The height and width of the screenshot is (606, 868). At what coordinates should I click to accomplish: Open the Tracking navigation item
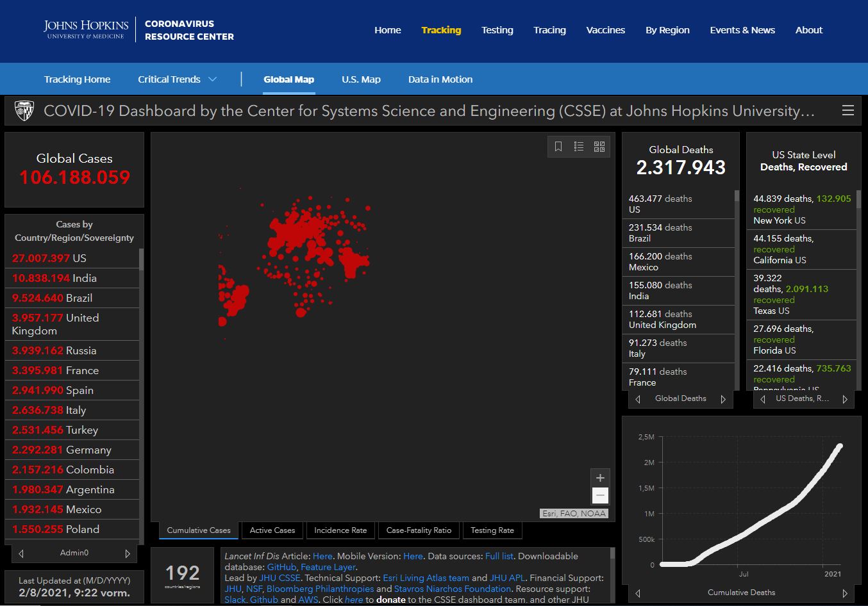[x=441, y=30]
